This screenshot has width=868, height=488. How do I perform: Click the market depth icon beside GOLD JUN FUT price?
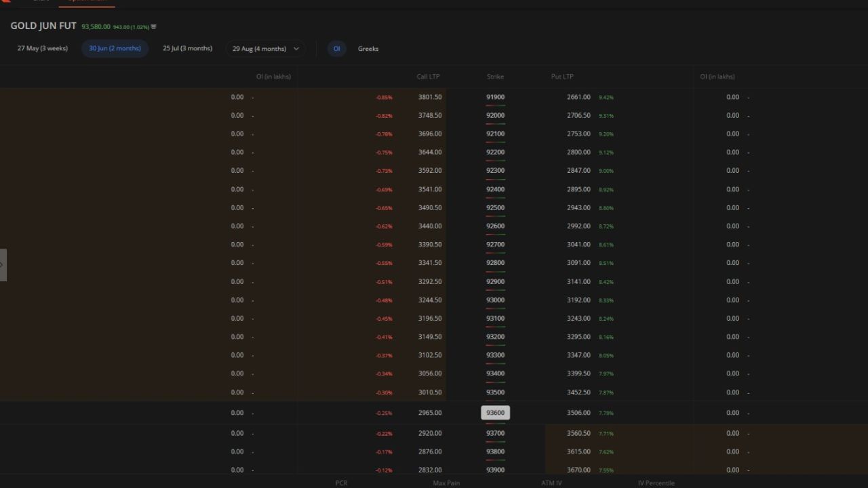point(153,26)
